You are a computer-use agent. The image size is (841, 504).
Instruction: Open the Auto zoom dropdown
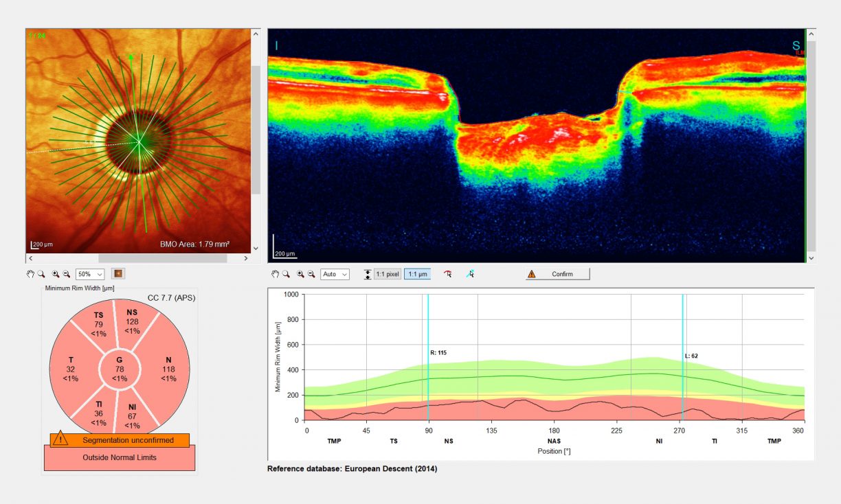click(335, 274)
